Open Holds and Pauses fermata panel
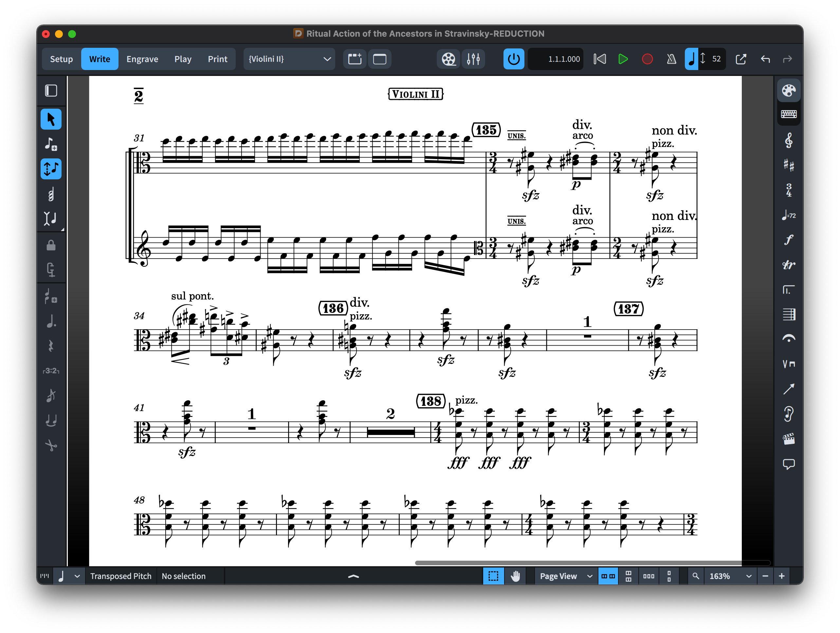The width and height of the screenshot is (840, 633). pyautogui.click(x=789, y=339)
